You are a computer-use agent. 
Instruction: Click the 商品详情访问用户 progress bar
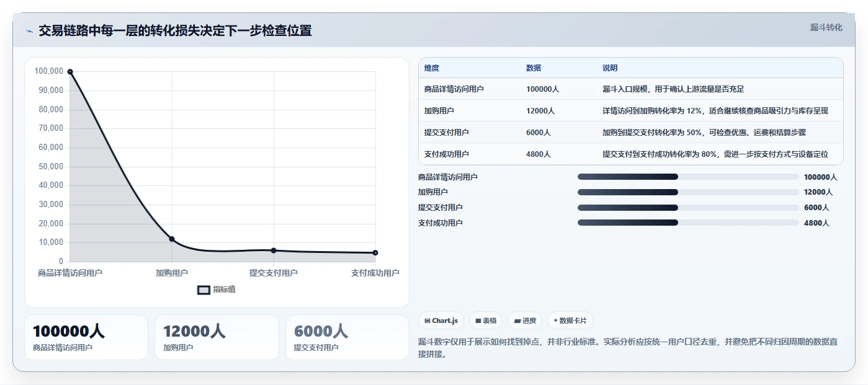click(x=688, y=177)
